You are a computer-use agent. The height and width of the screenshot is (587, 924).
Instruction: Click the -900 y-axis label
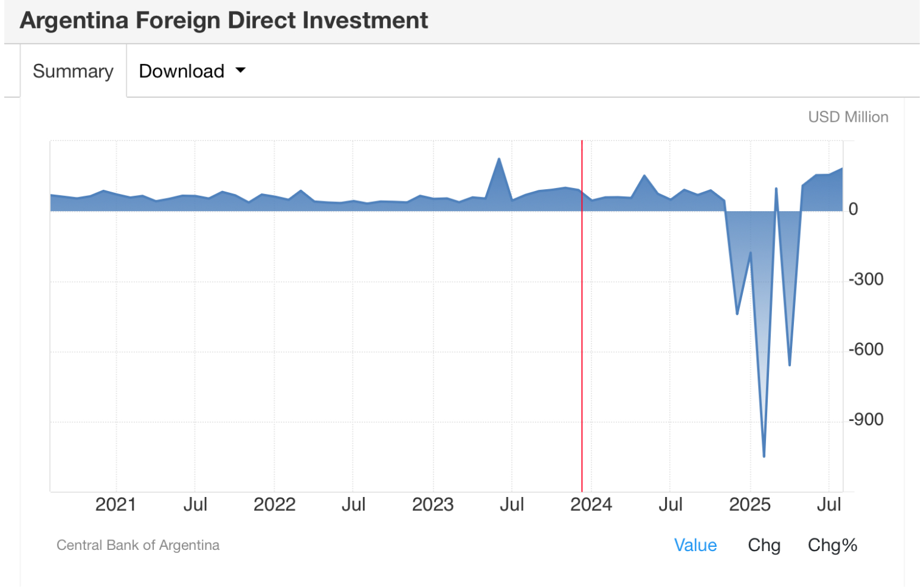pyautogui.click(x=866, y=420)
